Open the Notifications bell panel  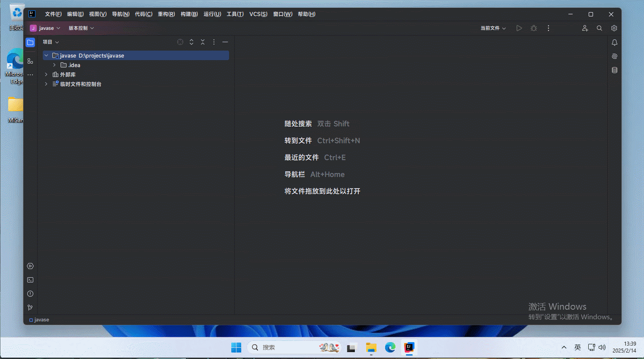pyautogui.click(x=614, y=42)
